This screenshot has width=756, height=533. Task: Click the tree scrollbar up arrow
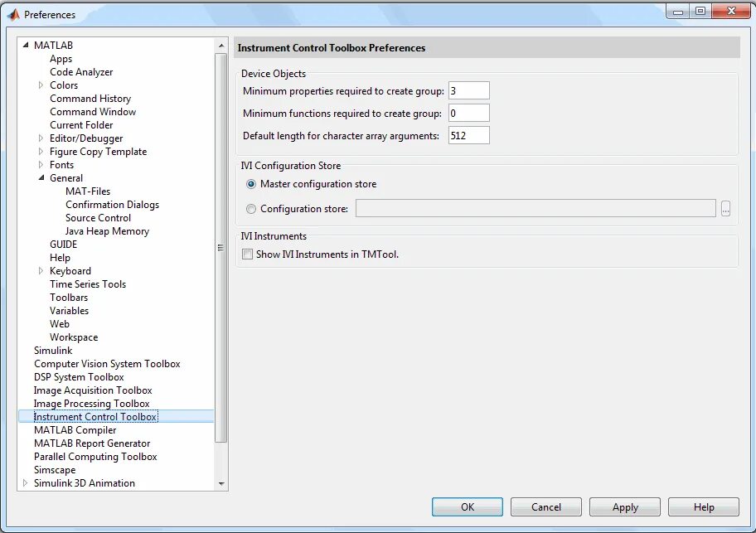(x=221, y=46)
